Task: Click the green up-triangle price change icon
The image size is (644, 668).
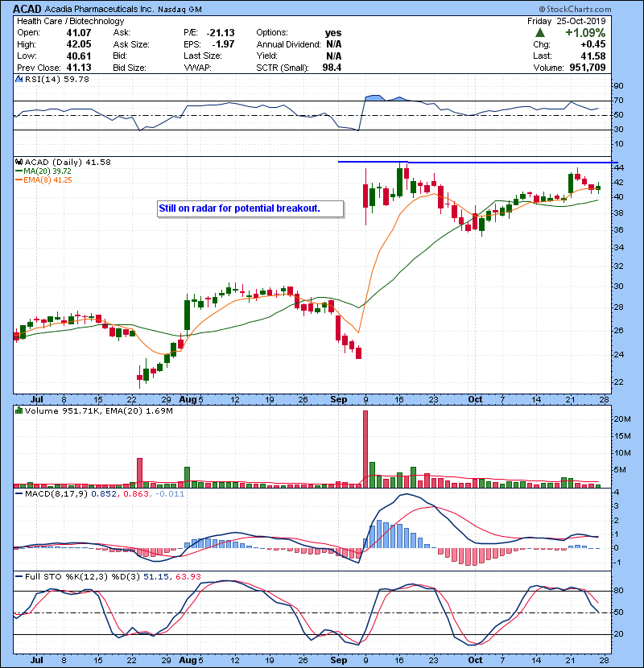Action: point(540,33)
